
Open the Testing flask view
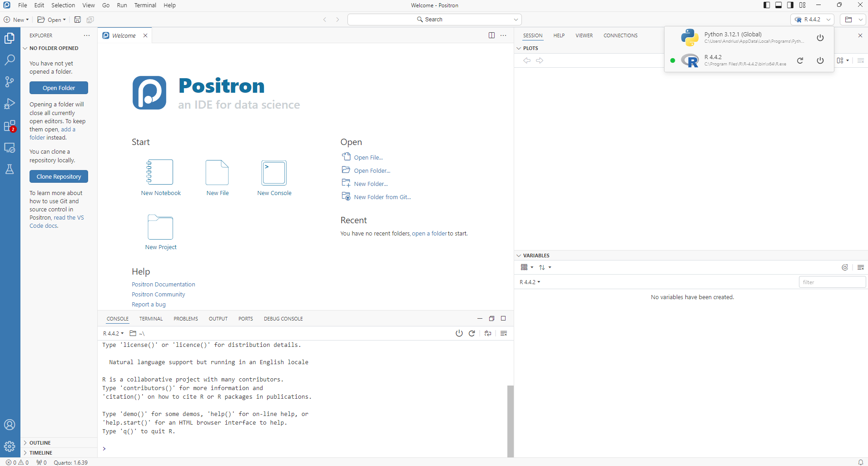[10, 169]
